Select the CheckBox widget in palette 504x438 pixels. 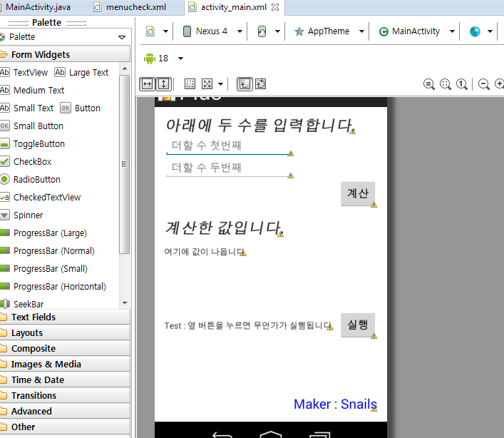pyautogui.click(x=32, y=162)
